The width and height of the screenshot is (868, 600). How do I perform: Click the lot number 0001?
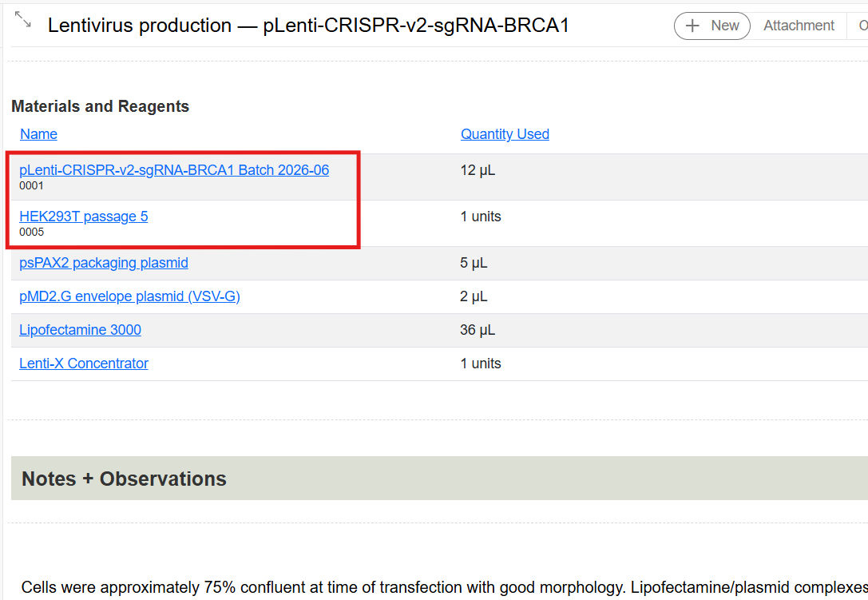click(32, 186)
